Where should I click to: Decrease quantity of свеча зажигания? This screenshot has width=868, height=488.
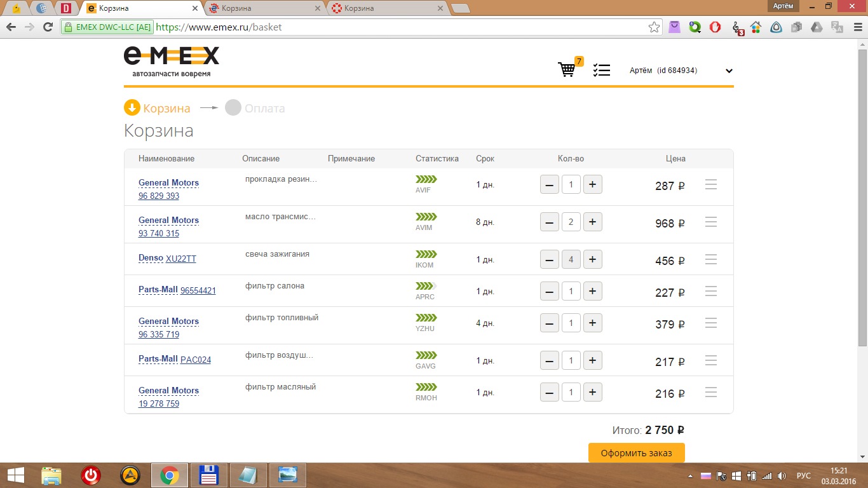pos(550,259)
